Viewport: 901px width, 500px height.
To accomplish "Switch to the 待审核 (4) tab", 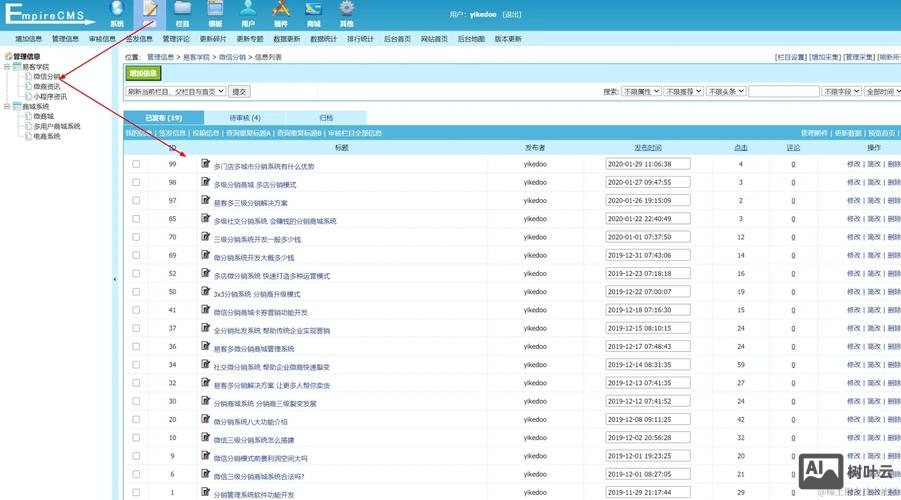I will coord(245,118).
